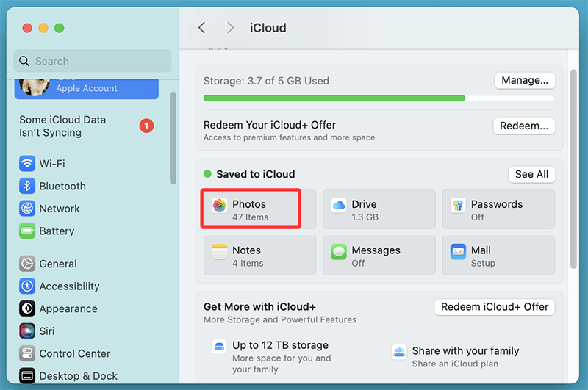This screenshot has width=588, height=390.
Task: Click the red notification badge
Action: tap(146, 126)
